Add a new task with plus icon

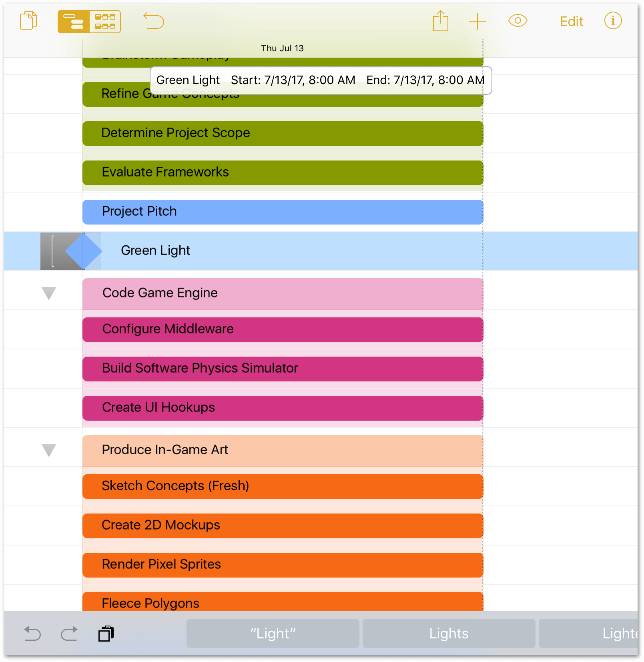coord(477,21)
